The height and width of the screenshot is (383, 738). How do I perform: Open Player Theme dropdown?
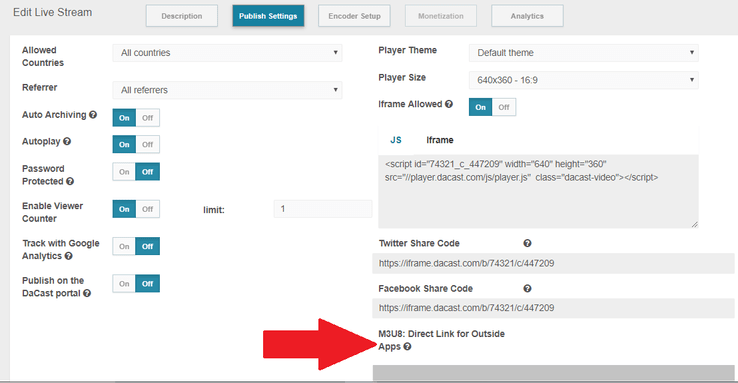coord(584,53)
